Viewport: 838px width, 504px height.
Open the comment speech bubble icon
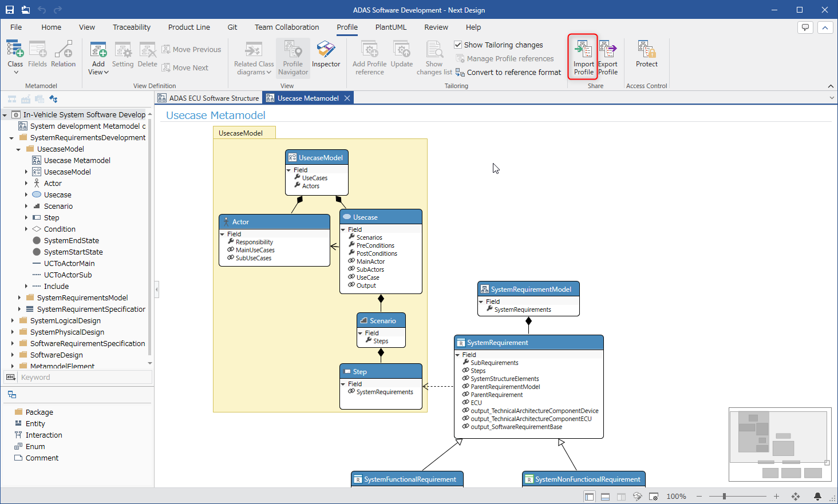click(805, 27)
